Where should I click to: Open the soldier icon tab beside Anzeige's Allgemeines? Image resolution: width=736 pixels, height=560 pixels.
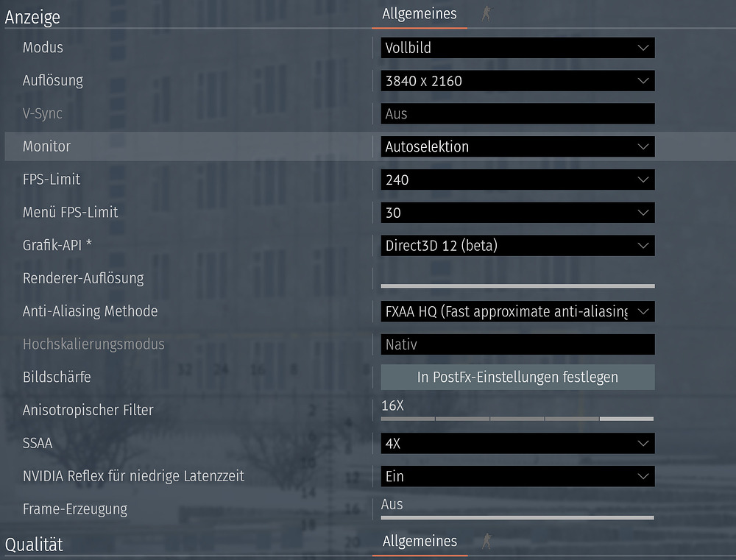(487, 14)
